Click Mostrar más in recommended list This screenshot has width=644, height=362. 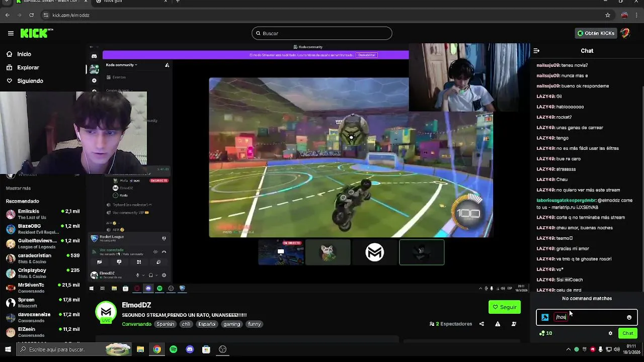(x=18, y=188)
